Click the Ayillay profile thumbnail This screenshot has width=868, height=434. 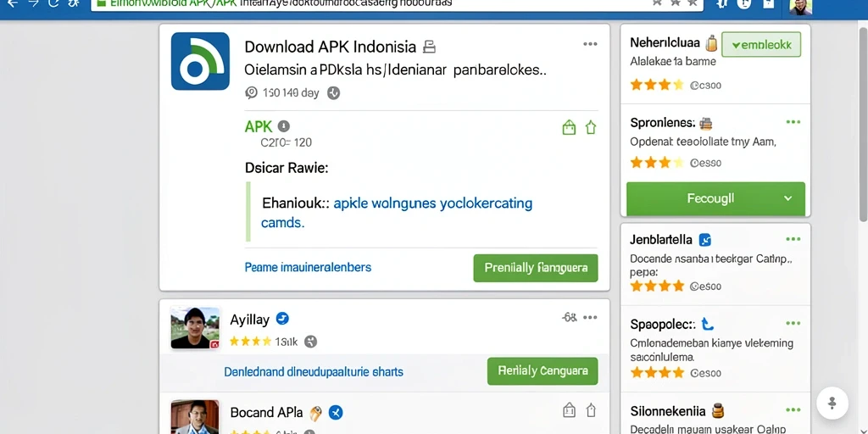tap(195, 328)
